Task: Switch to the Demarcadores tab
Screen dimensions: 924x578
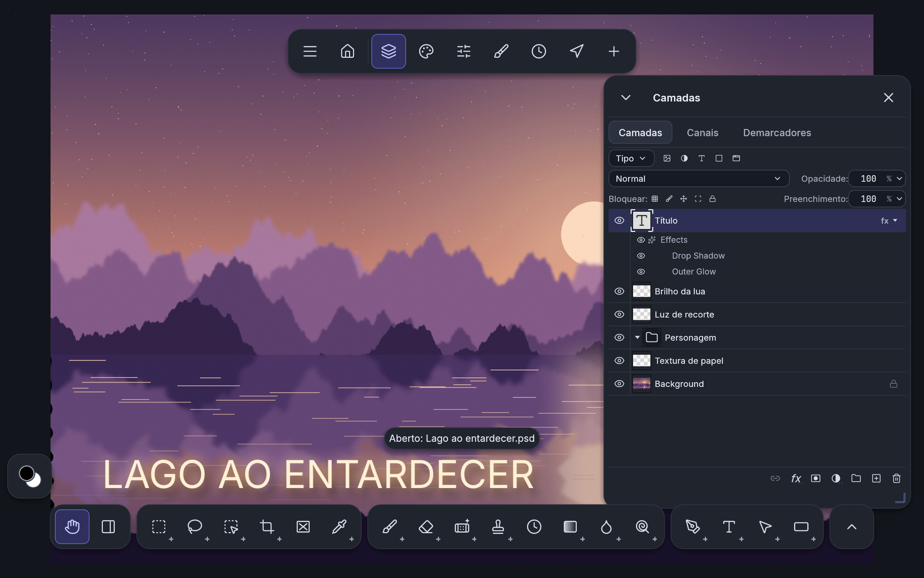Action: [x=777, y=133]
